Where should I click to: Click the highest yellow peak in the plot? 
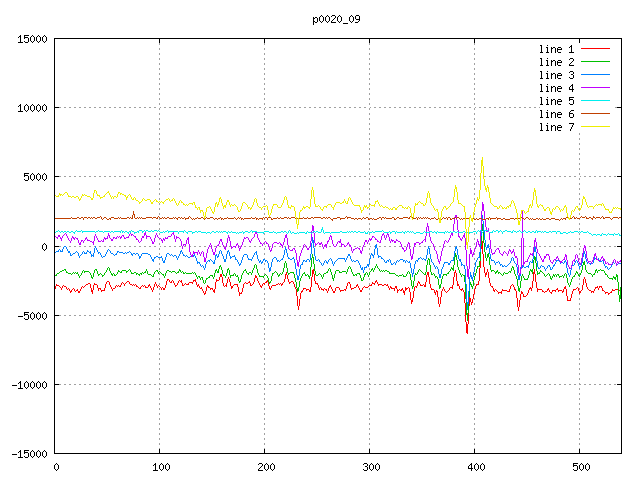coord(482,158)
